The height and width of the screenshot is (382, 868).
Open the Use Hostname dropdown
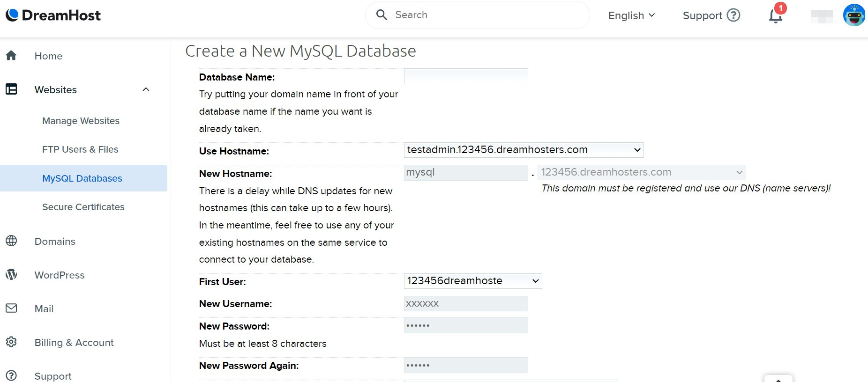(523, 150)
